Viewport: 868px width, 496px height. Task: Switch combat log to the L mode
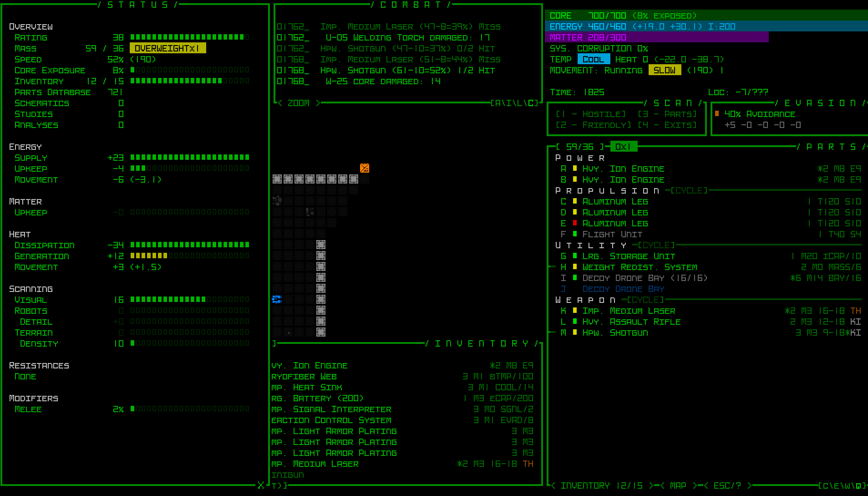pos(519,103)
